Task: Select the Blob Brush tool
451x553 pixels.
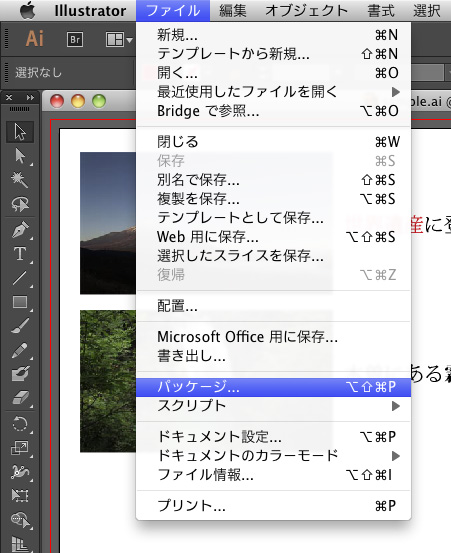Action: pos(20,374)
